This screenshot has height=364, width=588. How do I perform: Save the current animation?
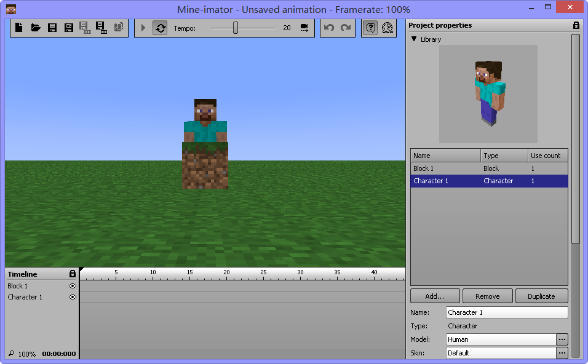pos(52,27)
